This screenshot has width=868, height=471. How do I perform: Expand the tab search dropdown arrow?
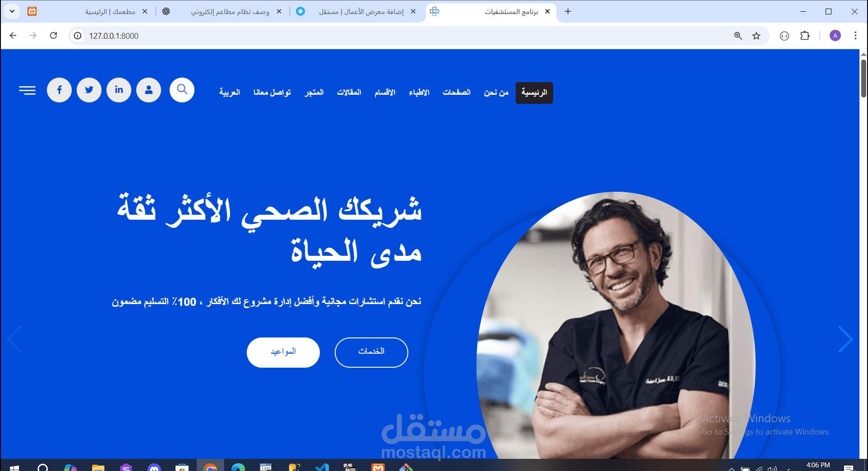point(12,11)
